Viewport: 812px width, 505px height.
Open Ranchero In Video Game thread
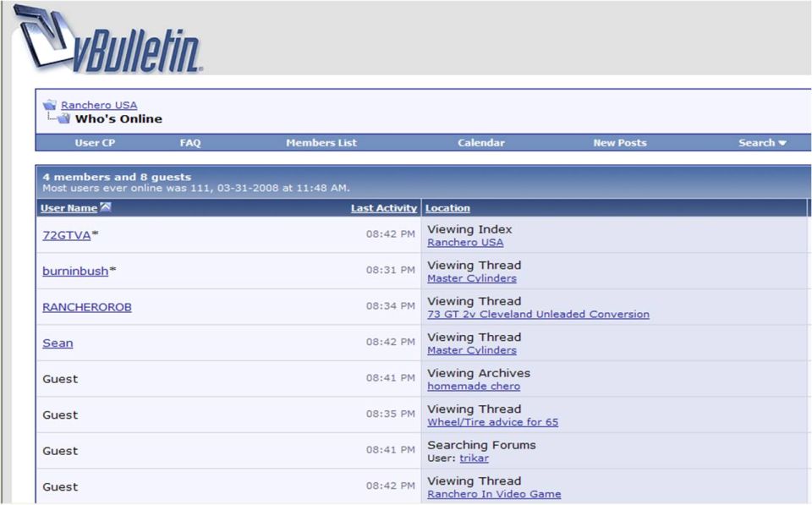click(x=494, y=494)
